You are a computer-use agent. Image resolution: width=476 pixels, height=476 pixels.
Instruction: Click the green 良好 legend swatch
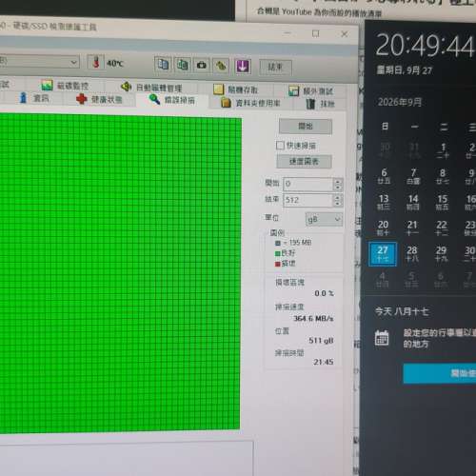coord(277,253)
